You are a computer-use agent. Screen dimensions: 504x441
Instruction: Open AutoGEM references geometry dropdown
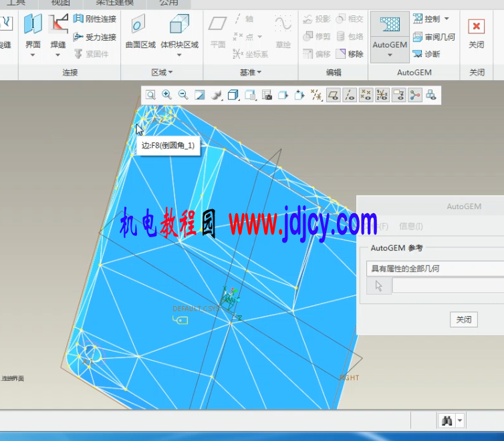point(435,269)
